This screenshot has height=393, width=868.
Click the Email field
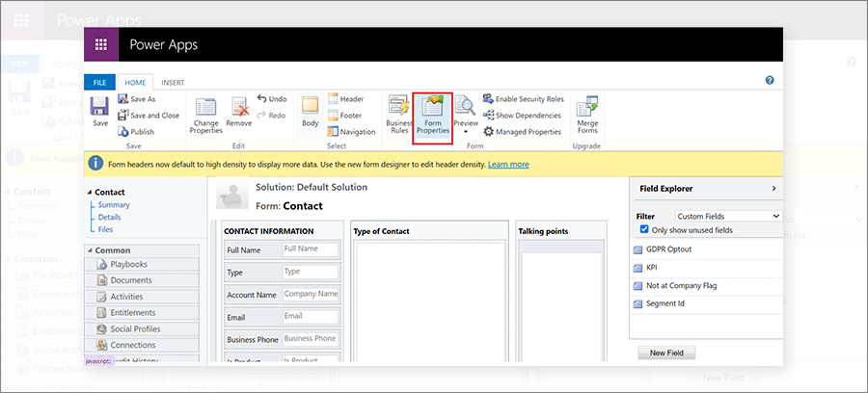pos(311,317)
